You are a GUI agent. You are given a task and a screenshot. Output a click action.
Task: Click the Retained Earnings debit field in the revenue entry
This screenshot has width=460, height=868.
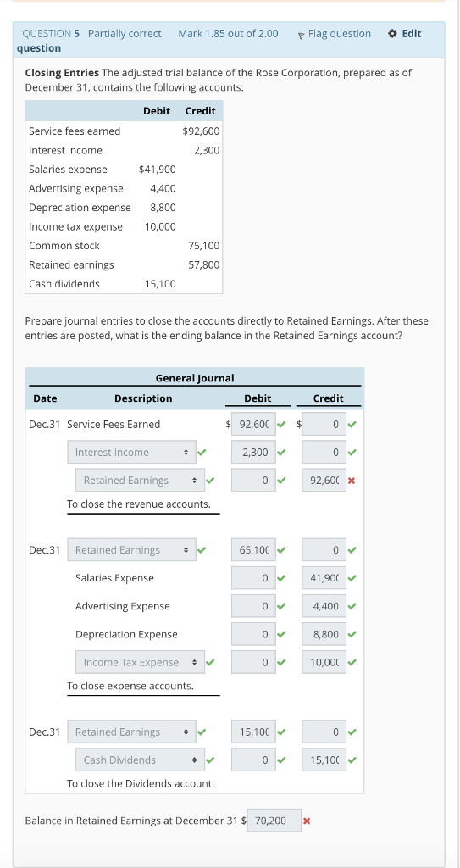tap(253, 481)
